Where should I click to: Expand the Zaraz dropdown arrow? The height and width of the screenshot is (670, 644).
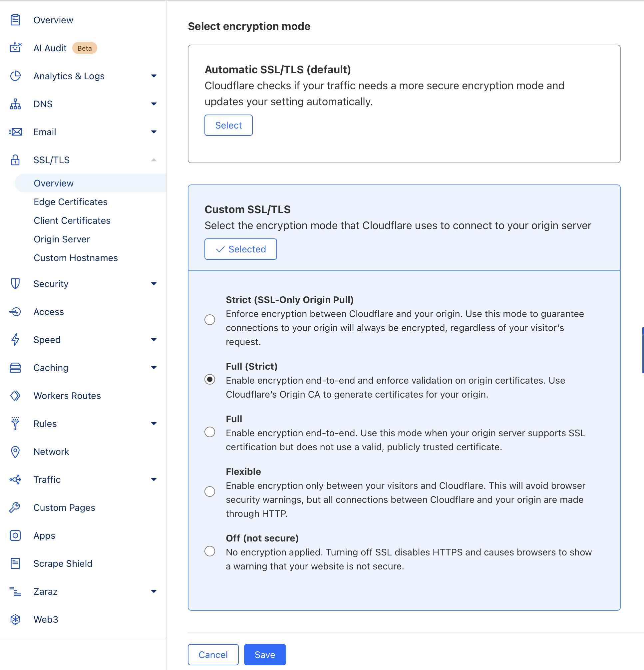tap(154, 591)
